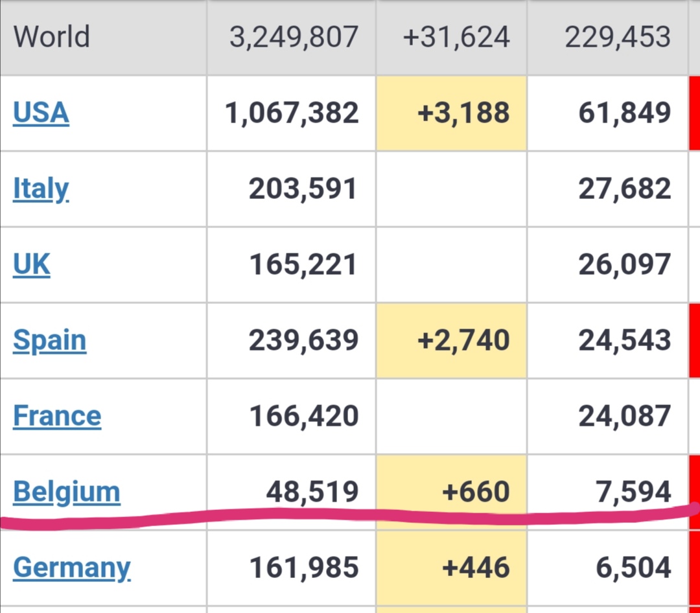Open the Belgium country link
This screenshot has height=613, width=700.
pos(66,492)
